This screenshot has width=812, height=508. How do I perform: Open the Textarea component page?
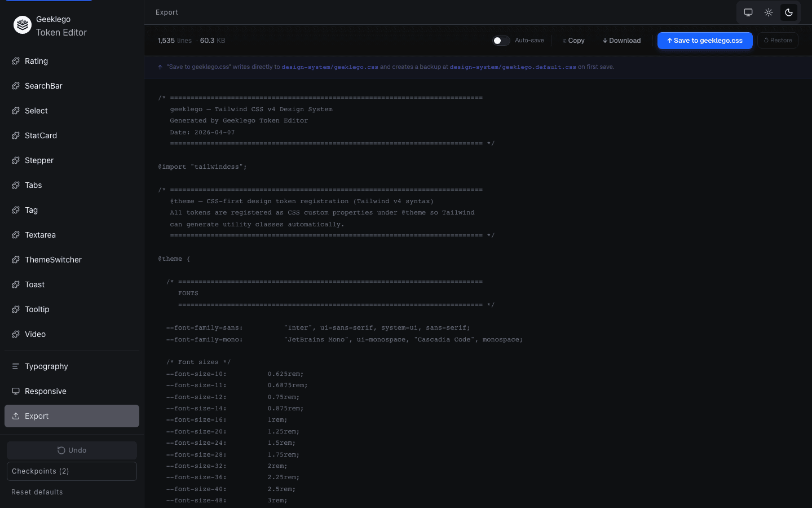click(x=72, y=235)
